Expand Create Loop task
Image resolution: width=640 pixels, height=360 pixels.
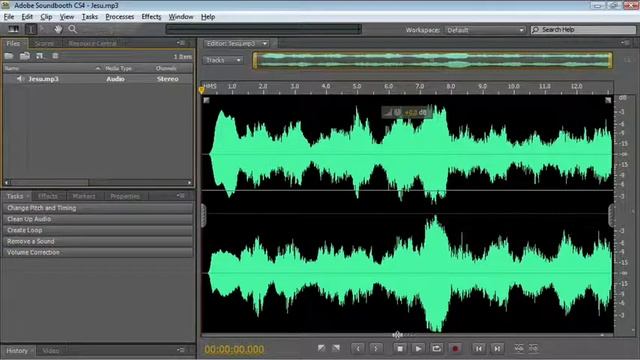98,230
